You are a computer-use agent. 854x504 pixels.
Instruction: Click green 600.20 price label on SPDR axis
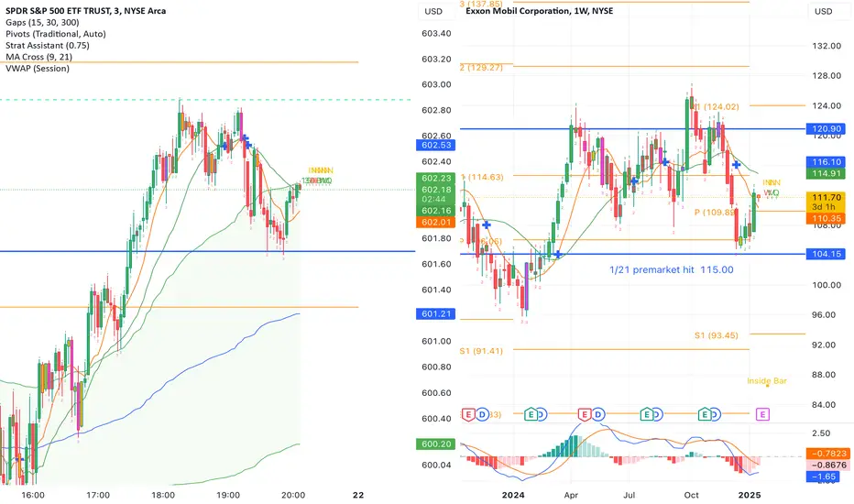point(436,444)
